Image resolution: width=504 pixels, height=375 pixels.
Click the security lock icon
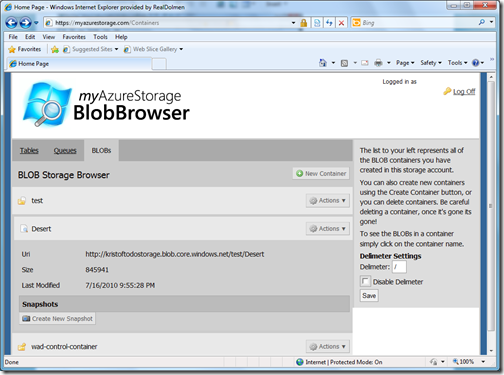click(x=304, y=23)
